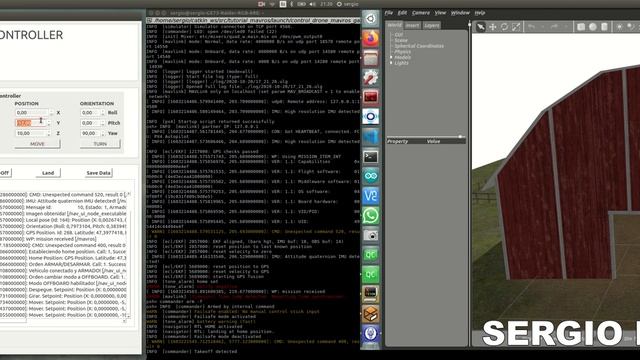Click the Save Data button
Viewport: 640px width, 360px height.
pyautogui.click(x=98, y=173)
